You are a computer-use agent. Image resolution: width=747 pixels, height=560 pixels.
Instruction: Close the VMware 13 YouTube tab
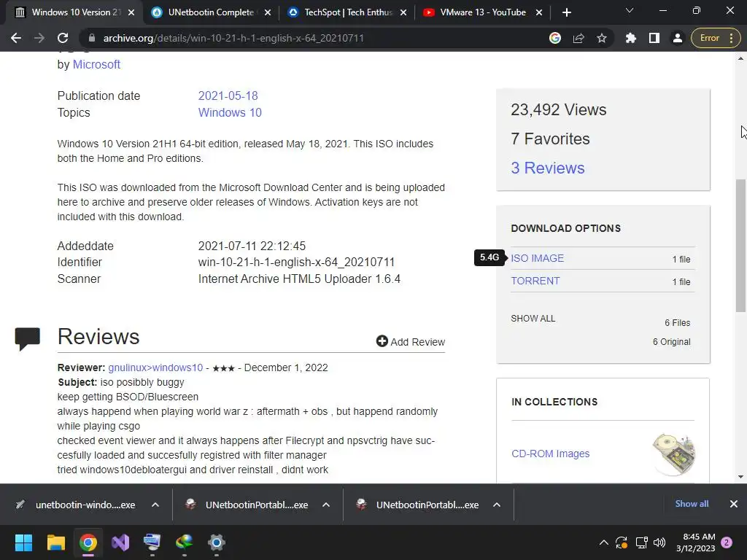pos(539,12)
